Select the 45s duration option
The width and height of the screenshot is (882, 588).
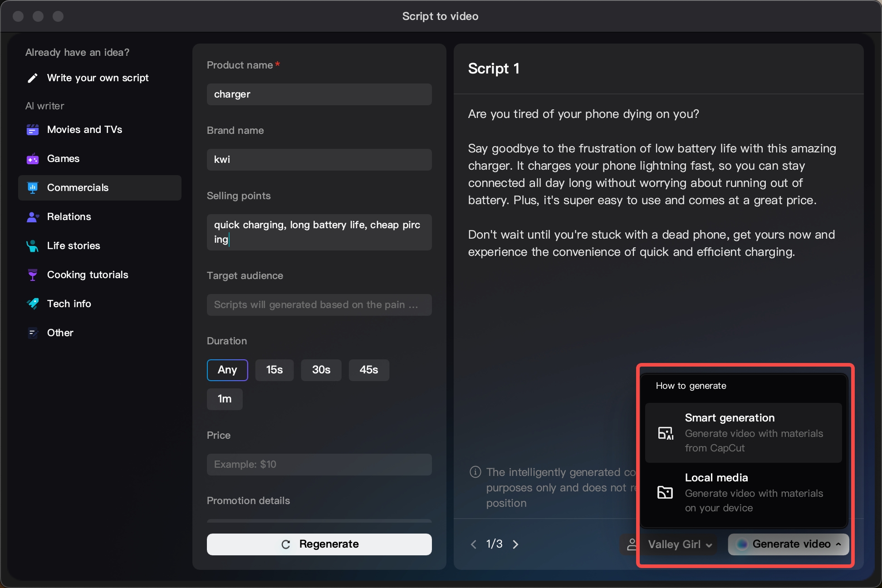point(369,370)
